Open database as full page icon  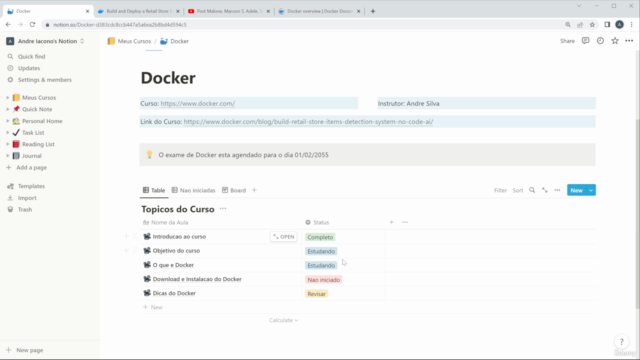(544, 190)
